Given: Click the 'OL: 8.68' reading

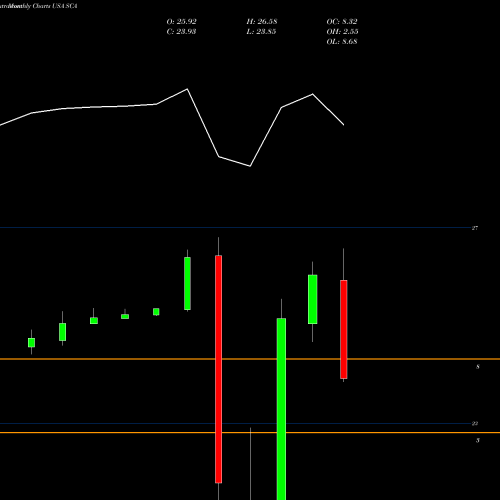Looking at the screenshot, I should tap(342, 42).
